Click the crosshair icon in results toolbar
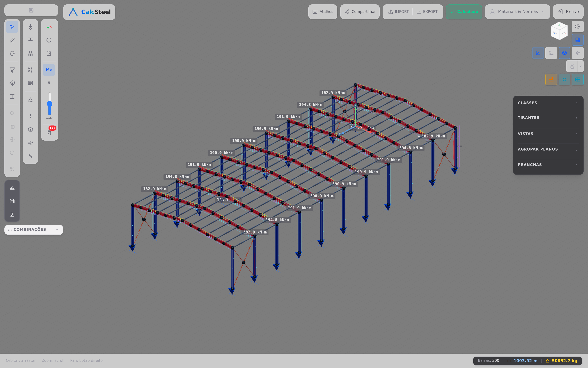Screen dimensions: 588x368 (49, 40)
